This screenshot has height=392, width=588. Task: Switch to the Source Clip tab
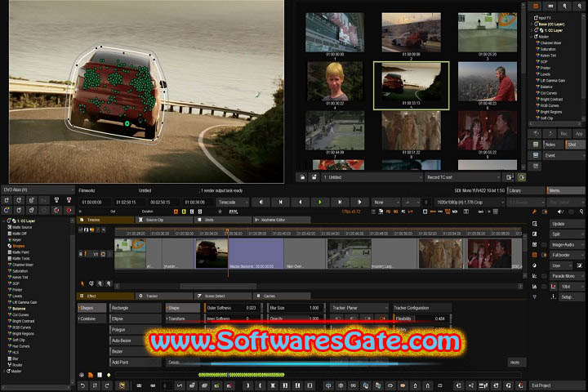click(164, 220)
